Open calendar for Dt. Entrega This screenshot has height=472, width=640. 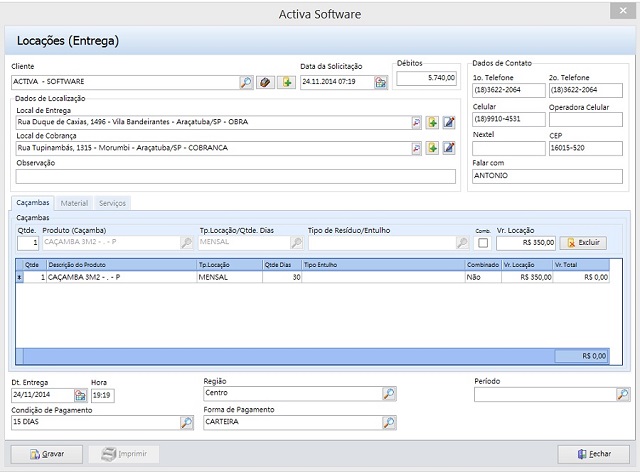80,395
